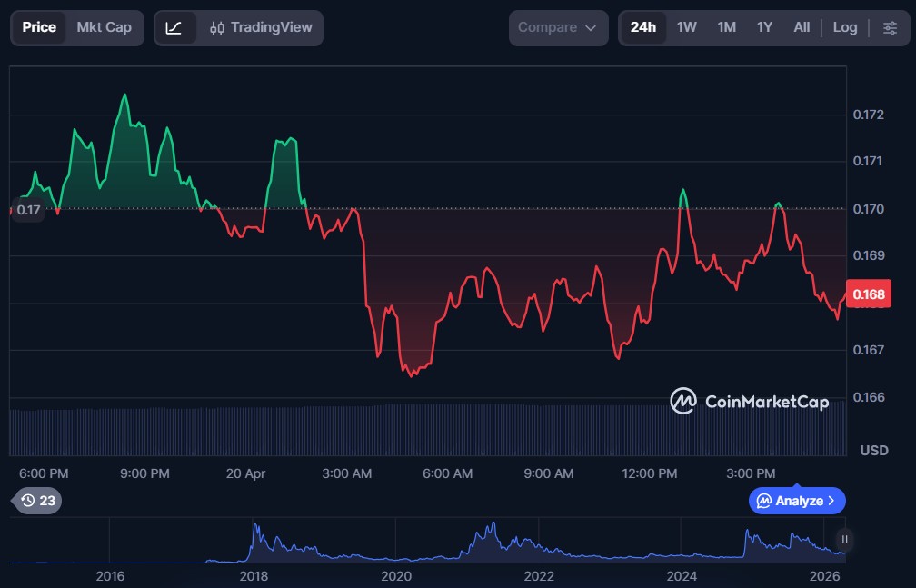Select the 1Y time range
This screenshot has width=916, height=588.
(x=764, y=27)
